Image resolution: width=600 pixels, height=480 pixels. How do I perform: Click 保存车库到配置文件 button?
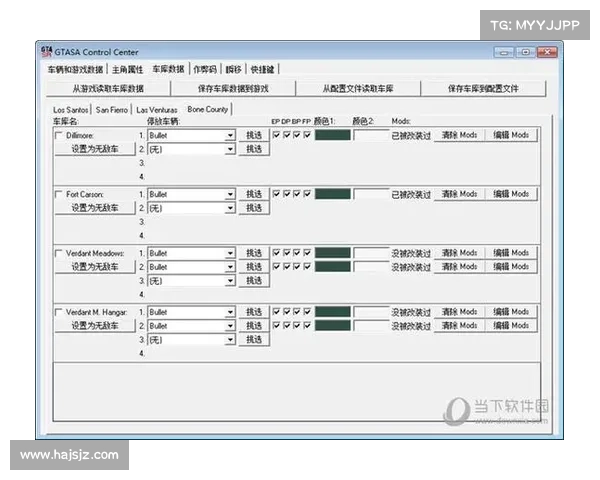(483, 88)
